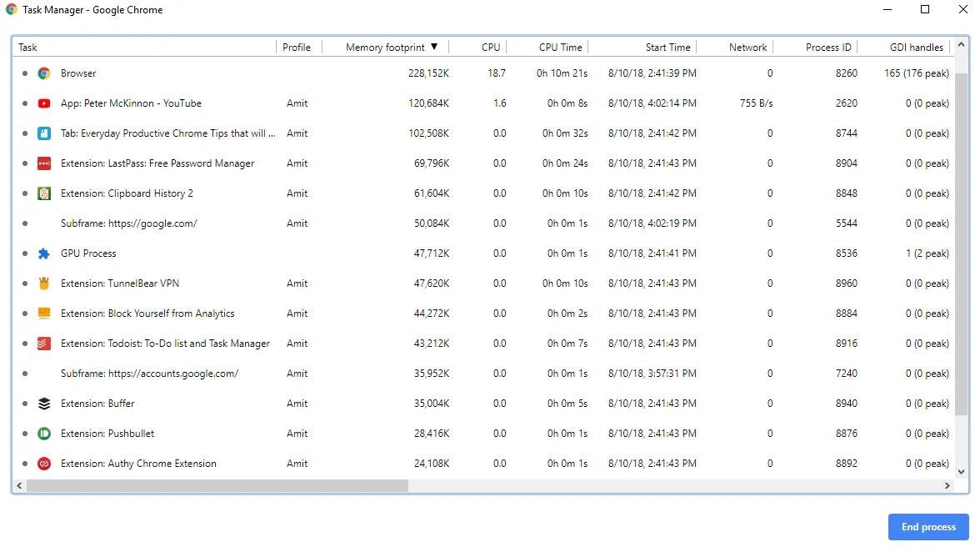Screen dimensions: 980x552
Task: Click start time 8/10/18, 4:02:14 PM
Action: (652, 103)
